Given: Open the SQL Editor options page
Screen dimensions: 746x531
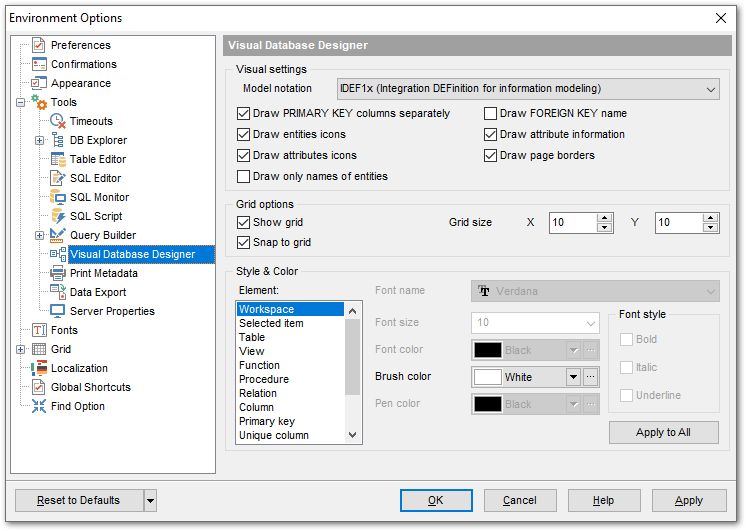Looking at the screenshot, I should pyautogui.click(x=96, y=178).
